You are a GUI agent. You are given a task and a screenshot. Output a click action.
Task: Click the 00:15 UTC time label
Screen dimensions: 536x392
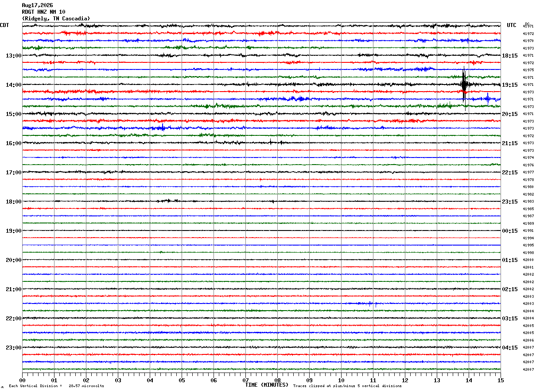click(510, 231)
